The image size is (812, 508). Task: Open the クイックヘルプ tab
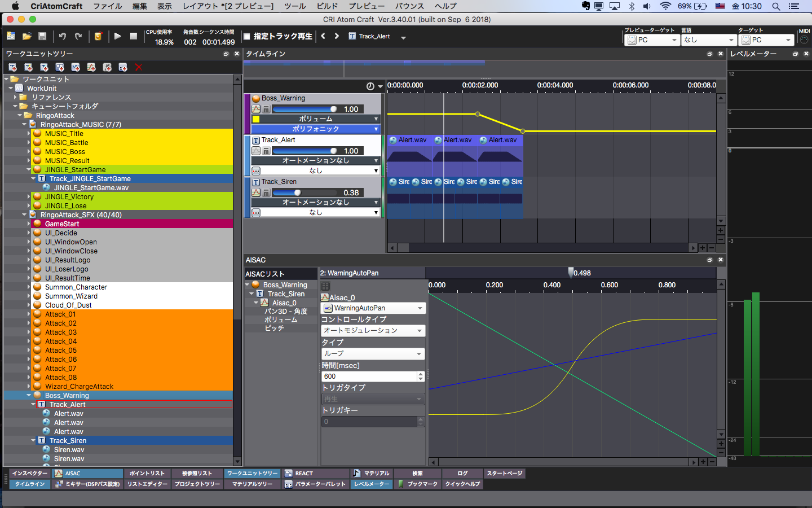[462, 484]
